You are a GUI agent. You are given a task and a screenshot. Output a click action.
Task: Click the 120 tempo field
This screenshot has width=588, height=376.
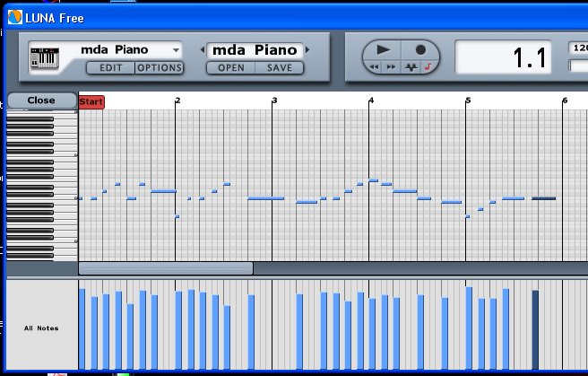point(578,48)
